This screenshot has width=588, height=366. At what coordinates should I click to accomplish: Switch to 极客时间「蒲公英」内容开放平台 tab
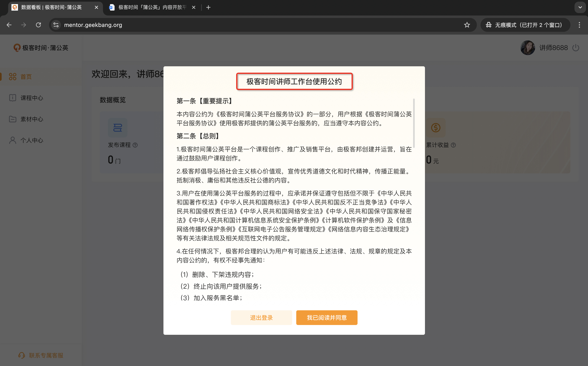click(152, 7)
